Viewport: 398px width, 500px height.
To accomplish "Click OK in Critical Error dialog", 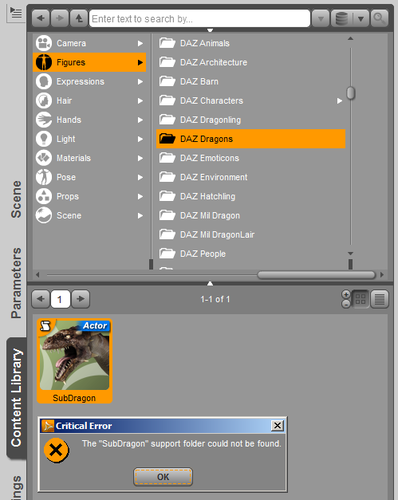I will (x=163, y=477).
